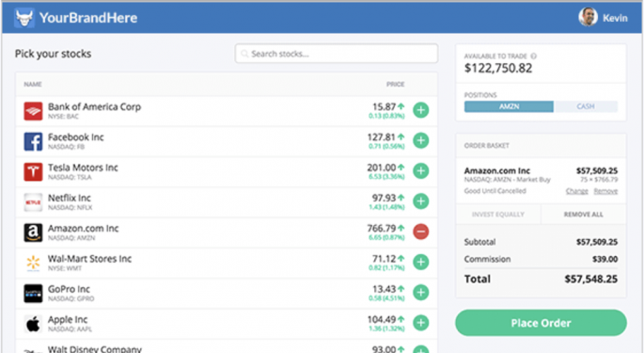Click the 127.81 price value
The width and height of the screenshot is (644, 353).
tap(382, 137)
